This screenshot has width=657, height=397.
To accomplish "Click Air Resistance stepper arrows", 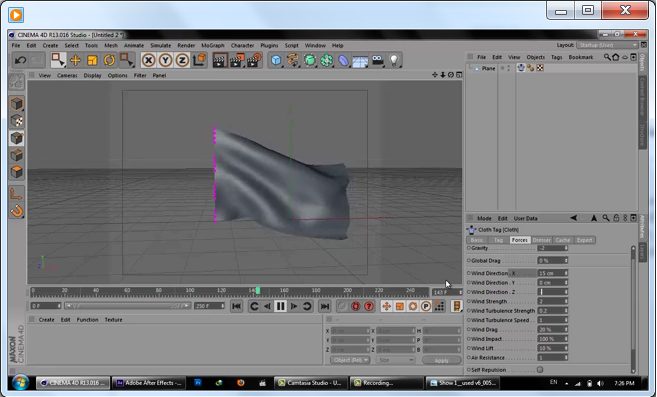I will pyautogui.click(x=566, y=358).
